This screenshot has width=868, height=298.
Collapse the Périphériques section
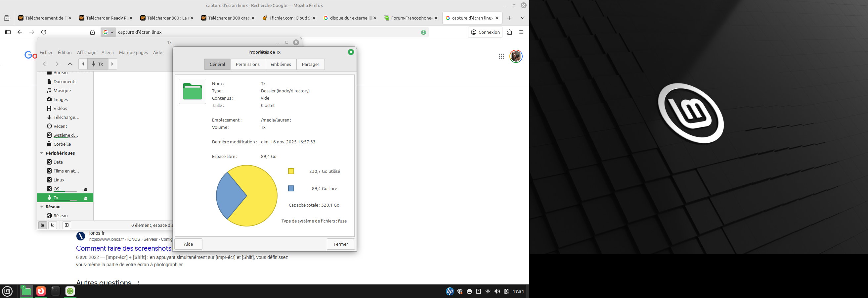(x=42, y=153)
